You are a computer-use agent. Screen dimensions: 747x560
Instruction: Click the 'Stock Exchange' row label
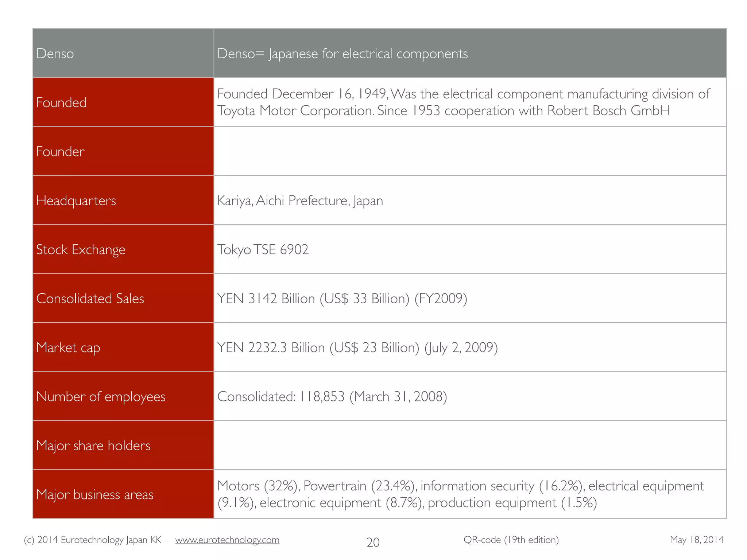123,249
